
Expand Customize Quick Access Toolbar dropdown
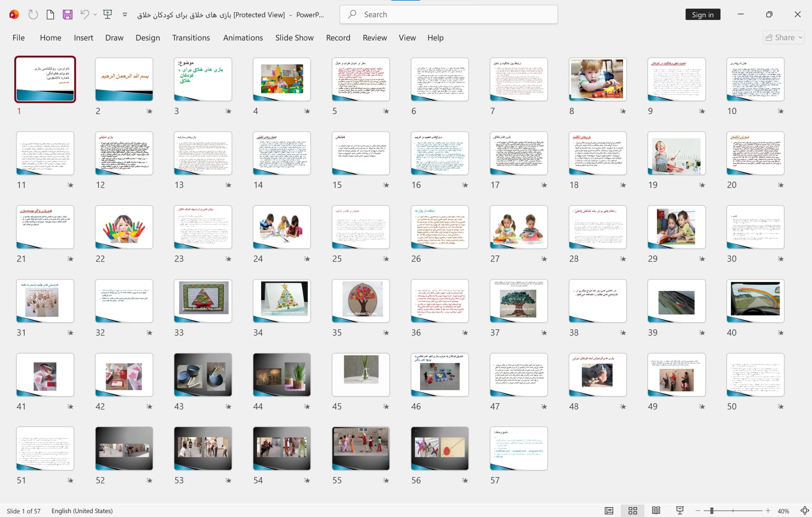click(125, 15)
